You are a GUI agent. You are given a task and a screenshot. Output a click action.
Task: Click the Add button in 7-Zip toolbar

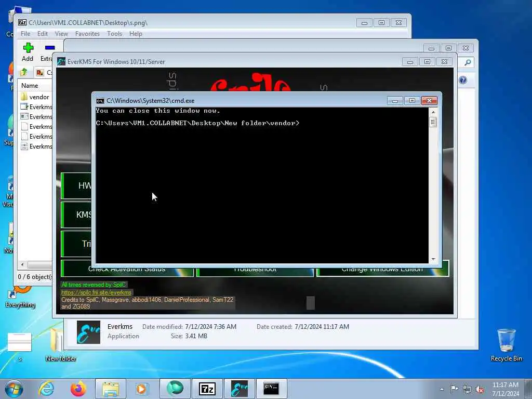pos(28,52)
